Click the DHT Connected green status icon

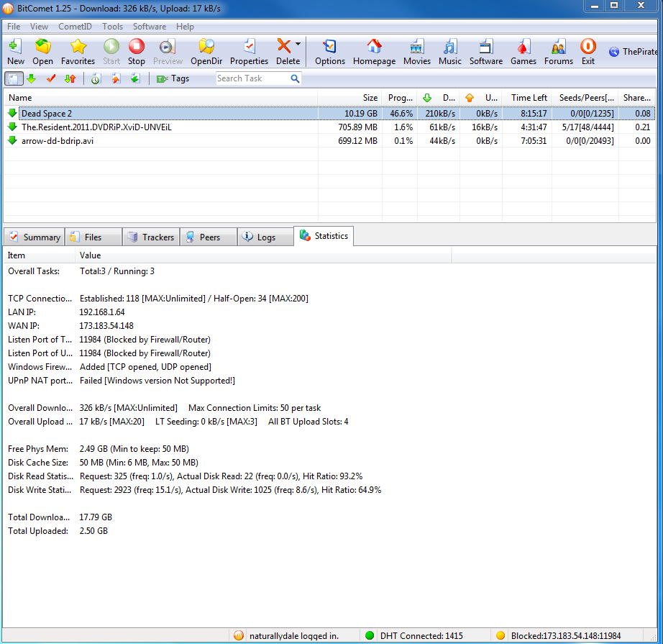[x=370, y=635]
